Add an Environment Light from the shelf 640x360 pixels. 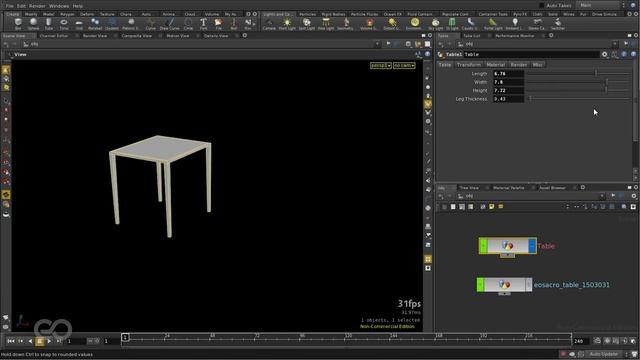point(414,24)
